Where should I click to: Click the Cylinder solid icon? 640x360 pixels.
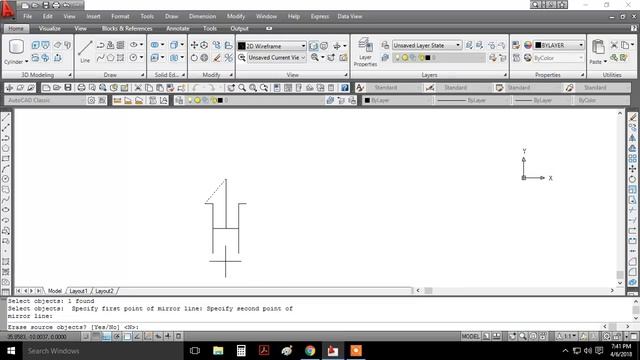pos(16,47)
